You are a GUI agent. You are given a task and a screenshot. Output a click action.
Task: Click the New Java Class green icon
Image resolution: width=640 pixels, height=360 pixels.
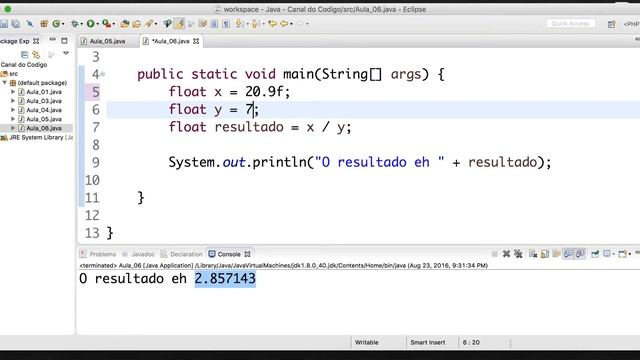click(x=56, y=24)
